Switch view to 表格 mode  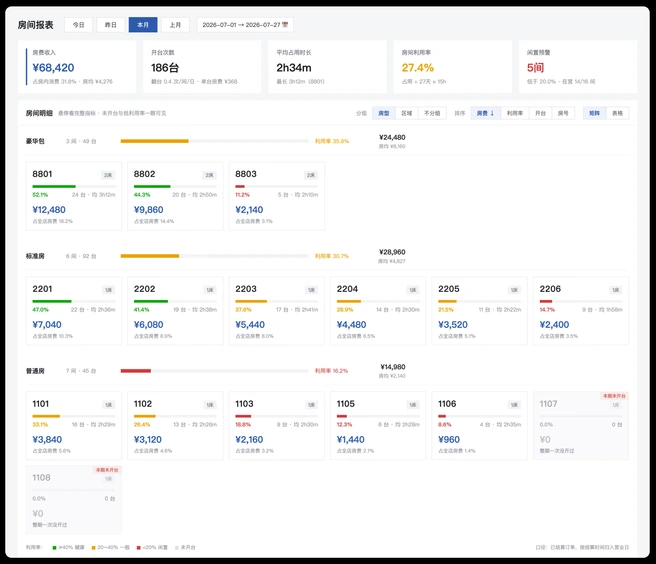coord(618,113)
